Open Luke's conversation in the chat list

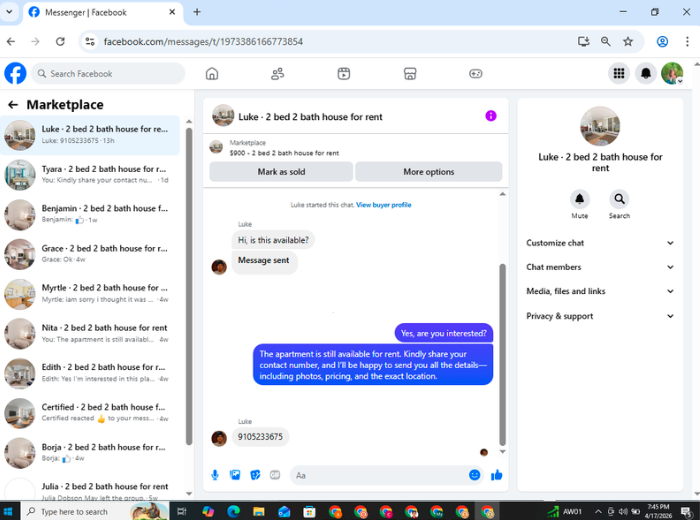tap(90, 135)
